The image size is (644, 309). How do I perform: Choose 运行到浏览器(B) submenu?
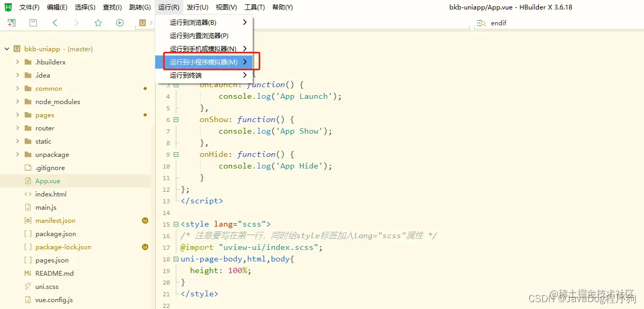tap(204, 22)
